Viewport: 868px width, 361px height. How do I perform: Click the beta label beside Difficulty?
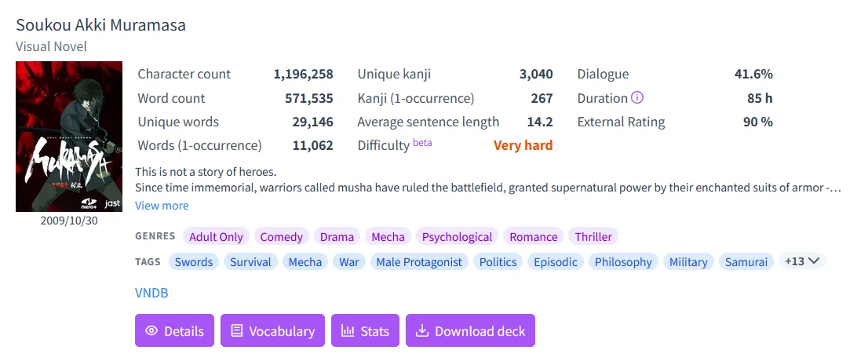tap(422, 143)
